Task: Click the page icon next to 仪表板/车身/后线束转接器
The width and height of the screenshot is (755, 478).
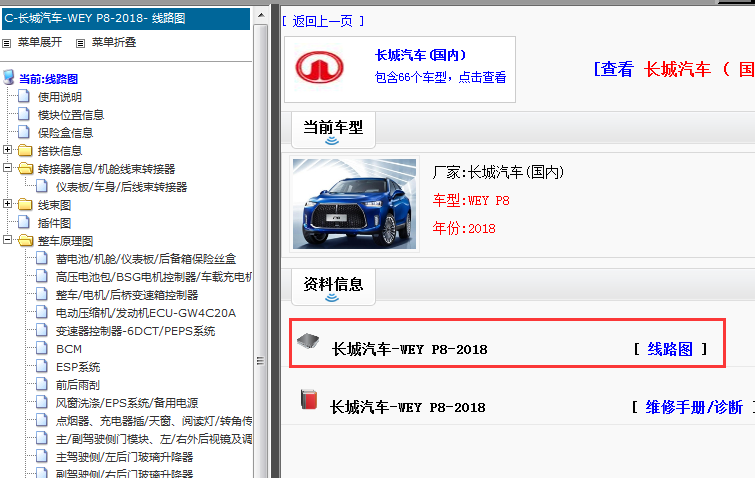Action: click(x=42, y=186)
